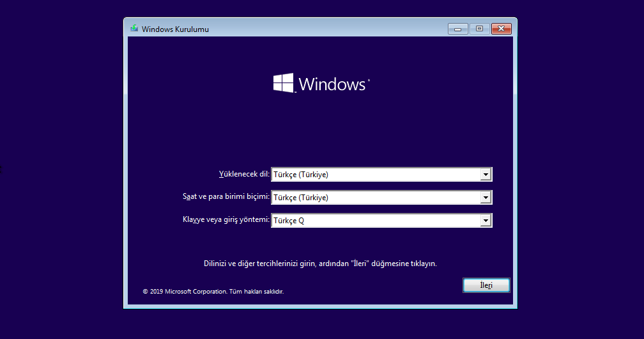
Task: Click the Windows wordmark text
Action: click(332, 84)
